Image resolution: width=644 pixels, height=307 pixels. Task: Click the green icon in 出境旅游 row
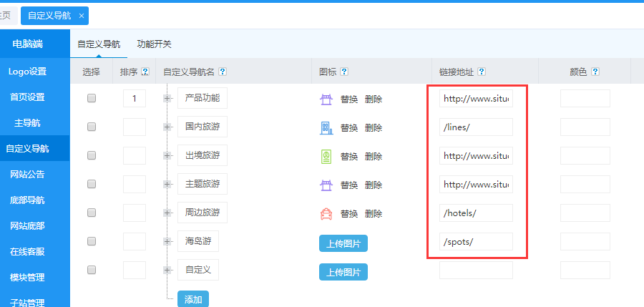click(x=326, y=156)
